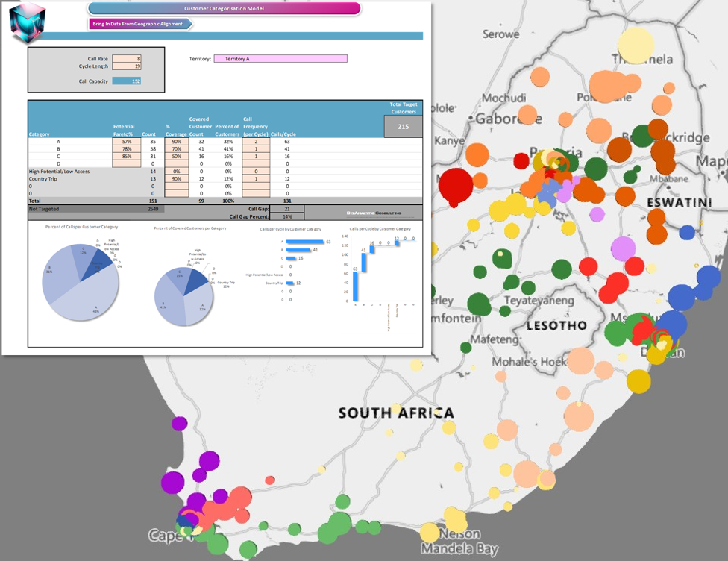
Task: Click the 3D cube logo icon
Action: [28, 23]
